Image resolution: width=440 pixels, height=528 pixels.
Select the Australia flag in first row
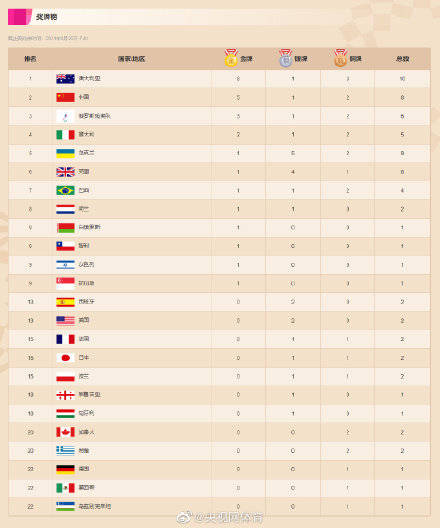coord(65,78)
